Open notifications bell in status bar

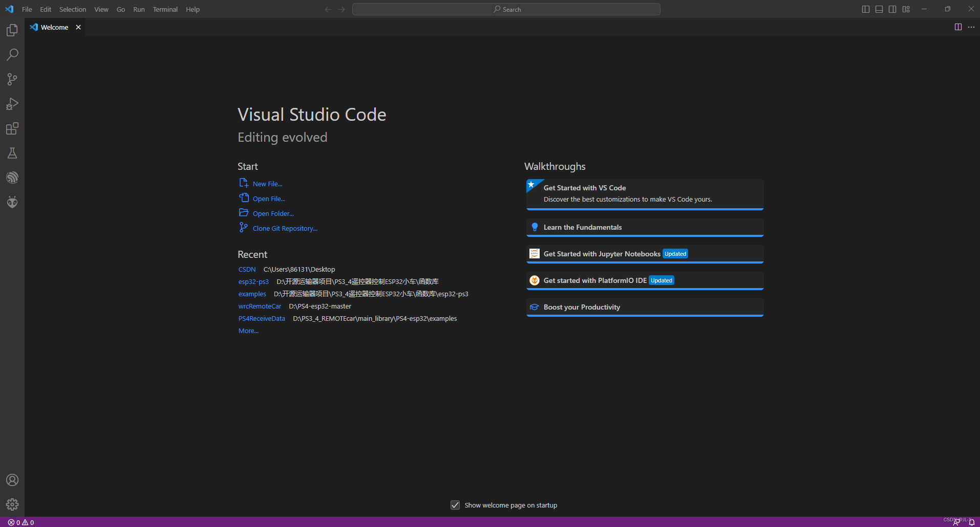pos(971,522)
